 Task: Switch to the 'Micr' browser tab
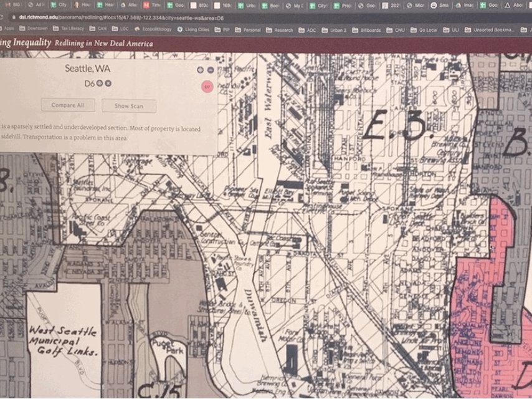pyautogui.click(x=414, y=6)
